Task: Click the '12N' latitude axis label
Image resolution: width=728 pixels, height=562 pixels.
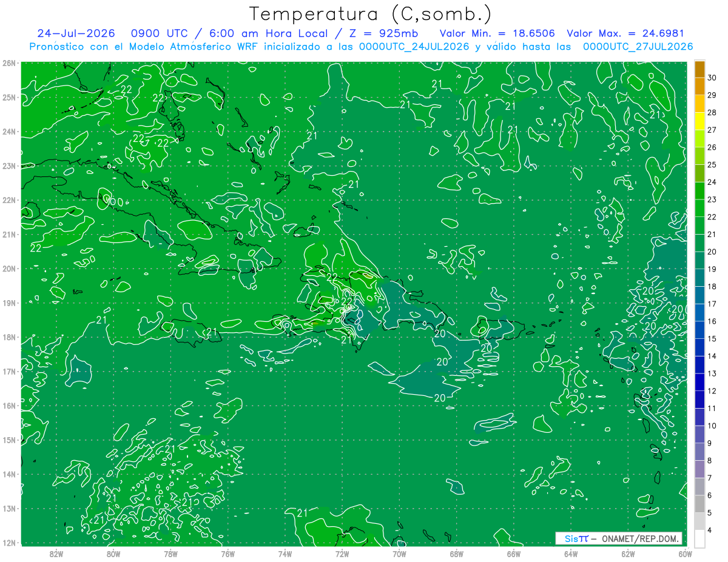Action: 8,543
